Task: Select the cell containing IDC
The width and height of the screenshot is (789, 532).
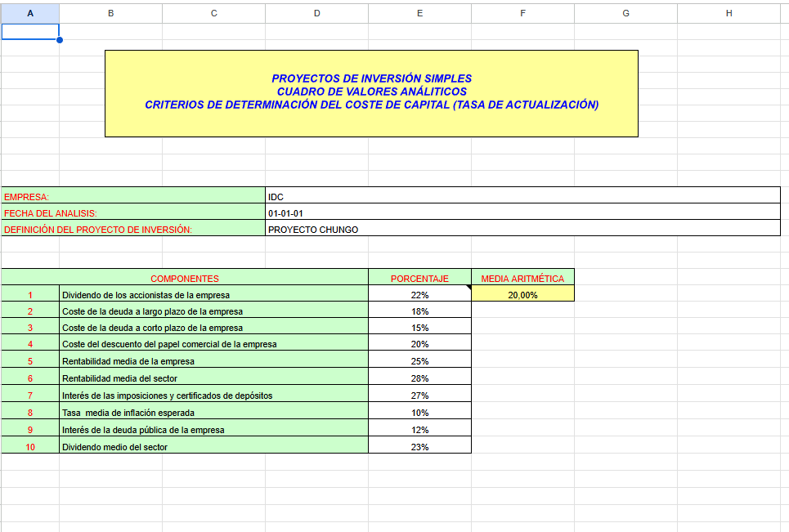Action: (x=522, y=196)
